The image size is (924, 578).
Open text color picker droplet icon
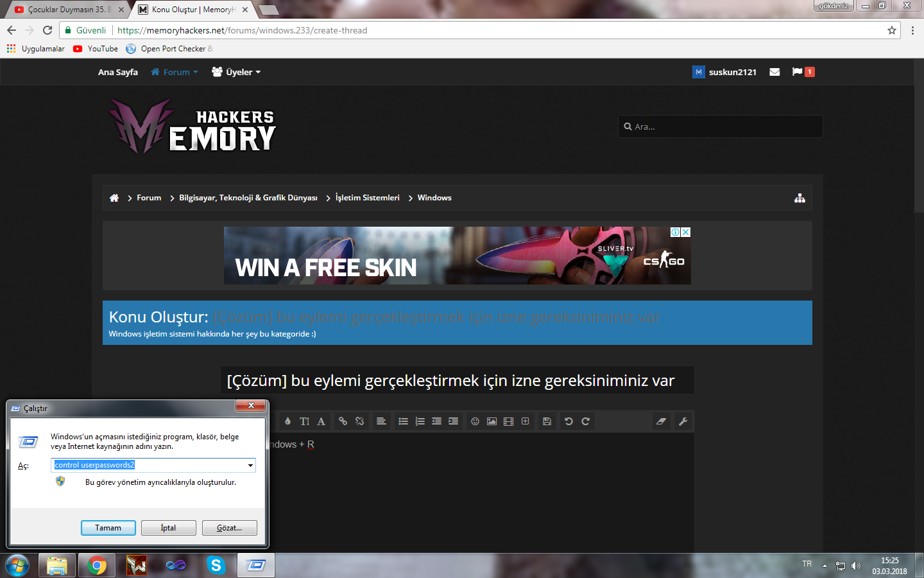287,421
